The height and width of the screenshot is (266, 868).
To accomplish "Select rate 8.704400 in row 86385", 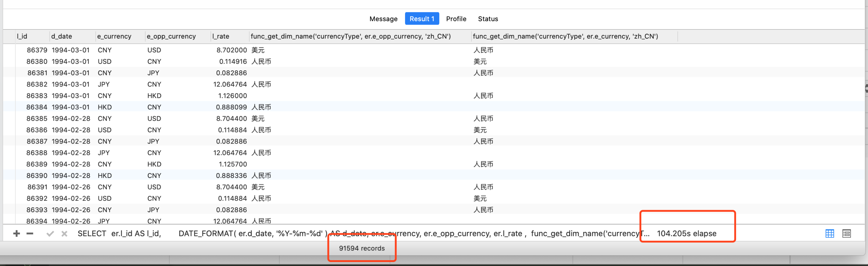I will point(232,119).
